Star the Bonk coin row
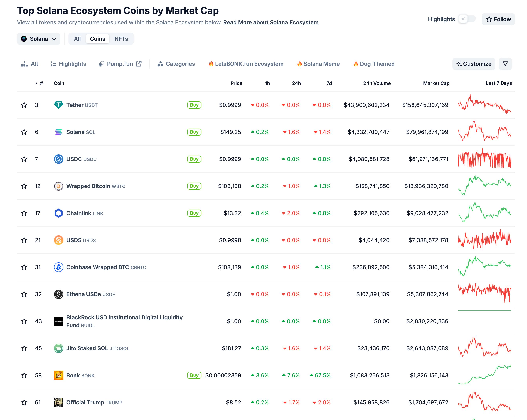Image resolution: width=527 pixels, height=420 pixels. tap(24, 375)
